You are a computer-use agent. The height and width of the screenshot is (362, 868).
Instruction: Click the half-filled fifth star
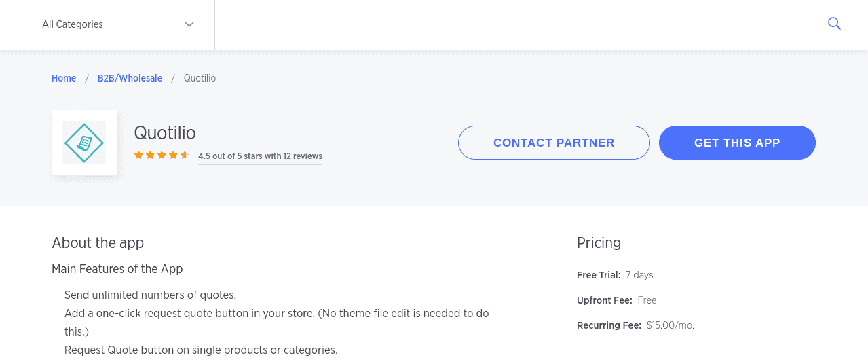(x=185, y=156)
